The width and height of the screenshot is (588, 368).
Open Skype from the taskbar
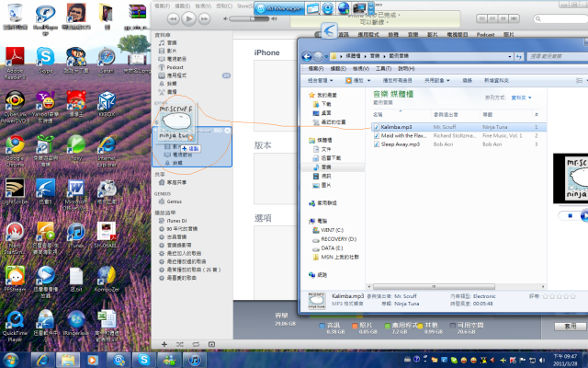[x=143, y=360]
